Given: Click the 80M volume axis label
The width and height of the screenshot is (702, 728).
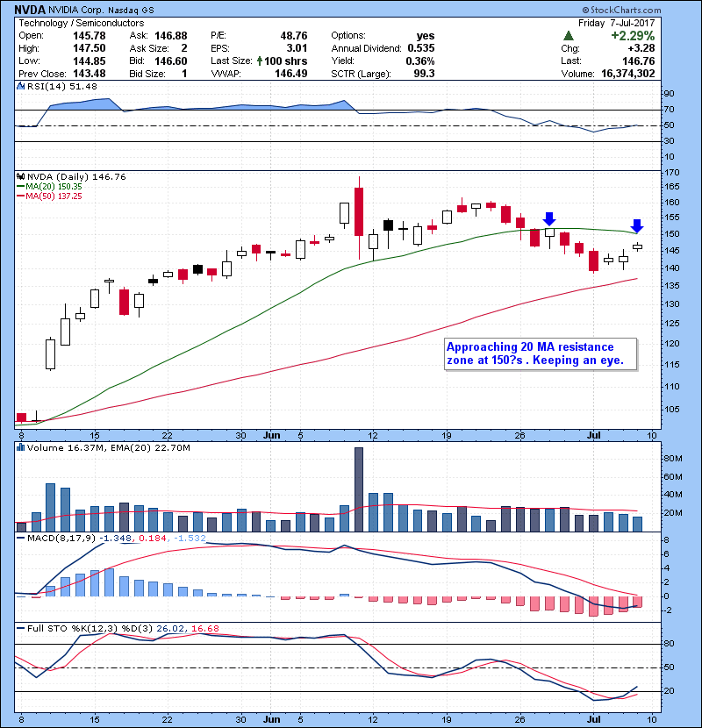Looking at the screenshot, I should coord(673,459).
